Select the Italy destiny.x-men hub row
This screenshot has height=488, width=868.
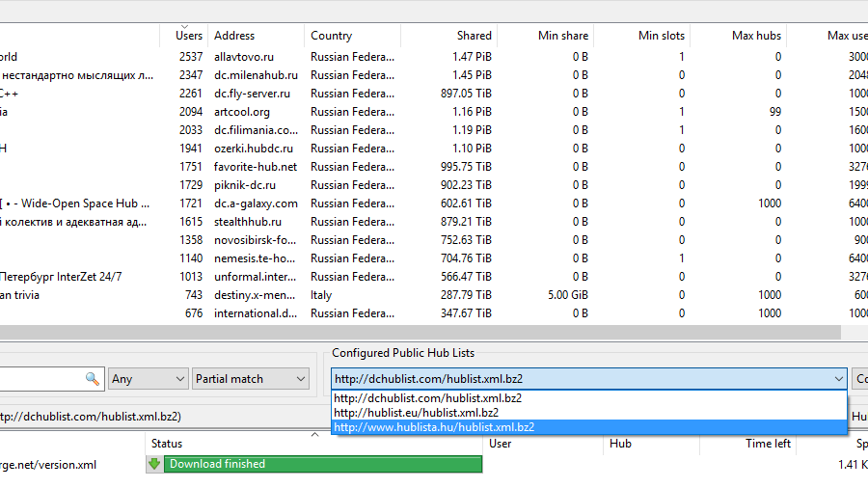pyautogui.click(x=256, y=295)
